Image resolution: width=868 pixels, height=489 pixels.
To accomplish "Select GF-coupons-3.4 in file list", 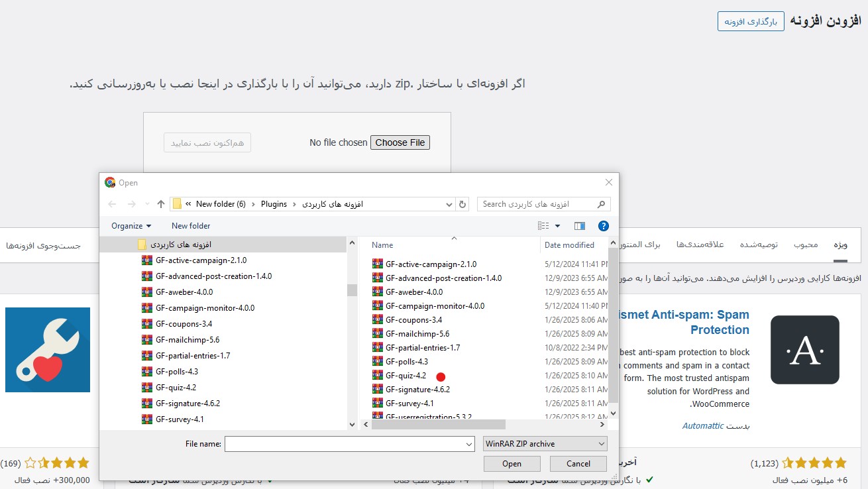I will 413,320.
